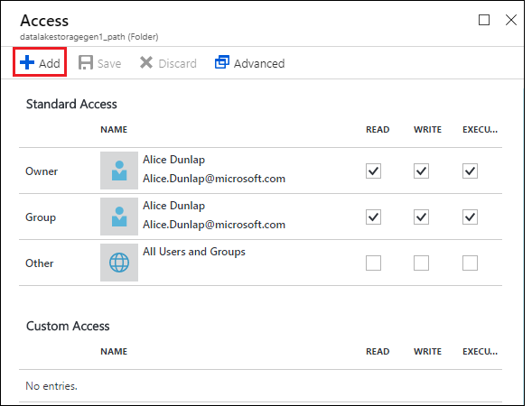Click EXECU... column header in Custom Access
The width and height of the screenshot is (532, 406).
pos(480,352)
